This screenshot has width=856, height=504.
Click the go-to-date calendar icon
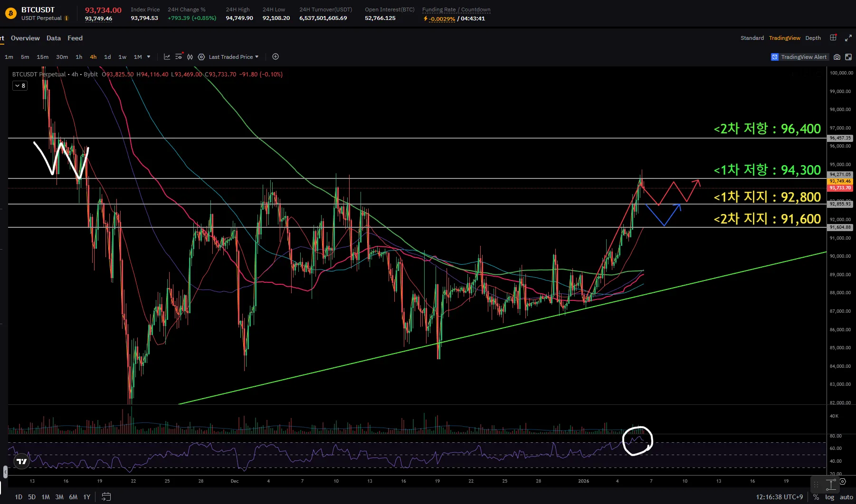[106, 497]
